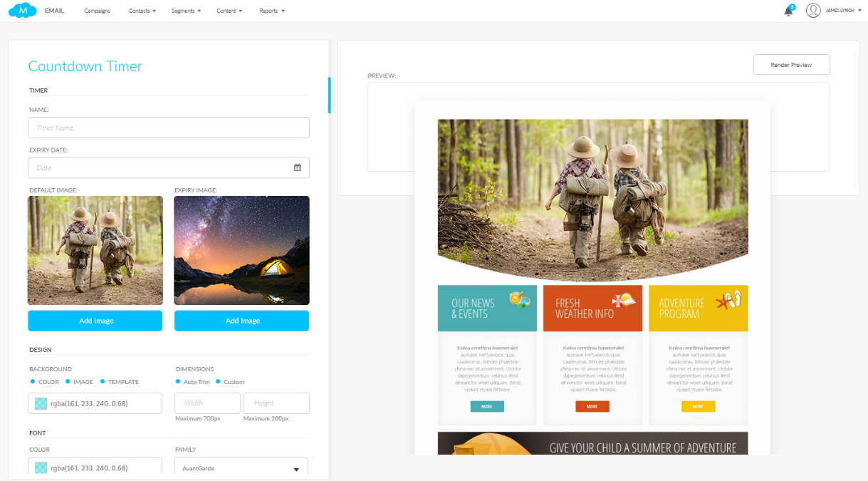Select the Image background option
The height and width of the screenshot is (481, 868).
tap(79, 382)
